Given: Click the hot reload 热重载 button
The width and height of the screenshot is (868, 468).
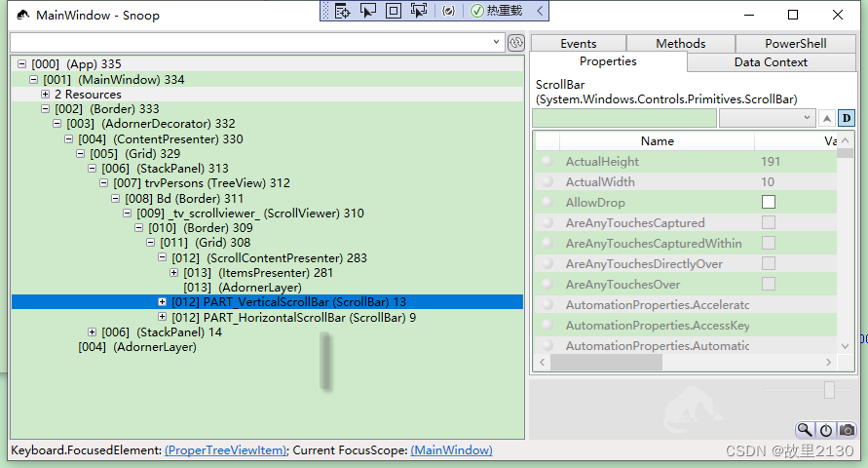Looking at the screenshot, I should (x=497, y=11).
